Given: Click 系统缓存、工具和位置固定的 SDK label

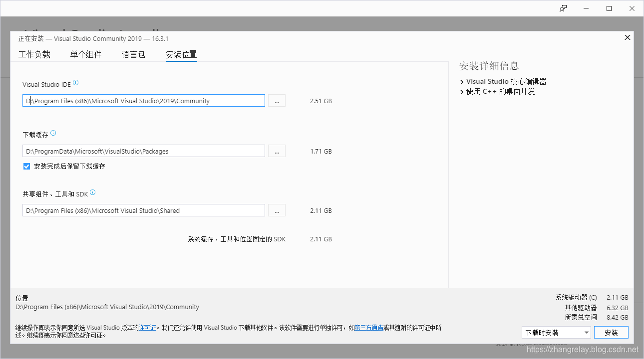Looking at the screenshot, I should 237,239.
